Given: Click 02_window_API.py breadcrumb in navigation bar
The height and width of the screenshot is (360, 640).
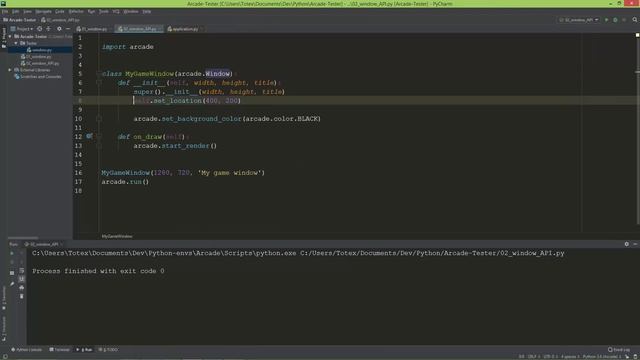Looking at the screenshot, I should 60,20.
